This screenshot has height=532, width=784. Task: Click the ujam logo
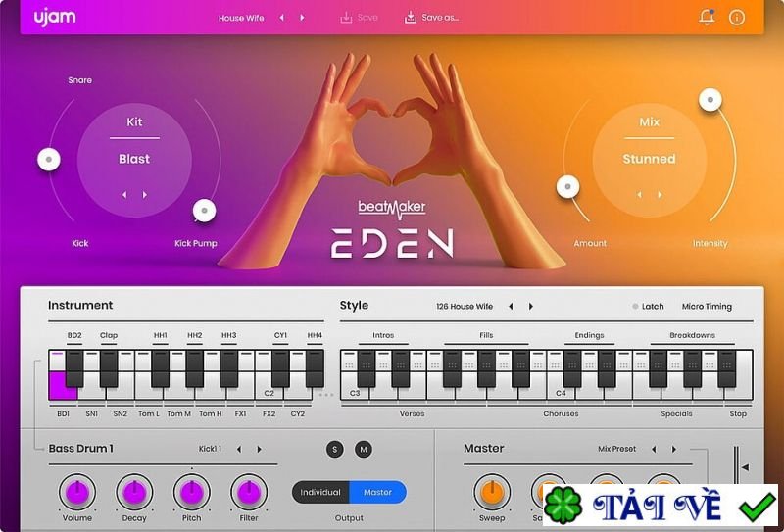pyautogui.click(x=55, y=17)
